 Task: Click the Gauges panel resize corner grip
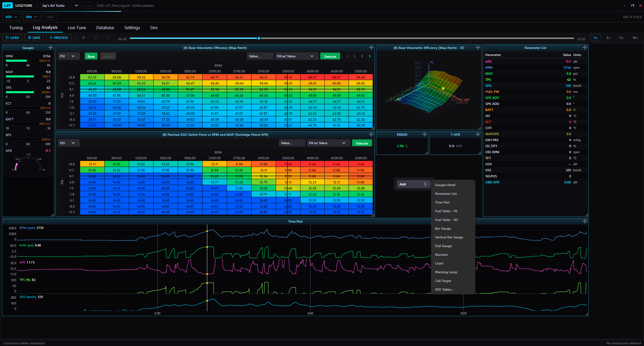click(52, 215)
